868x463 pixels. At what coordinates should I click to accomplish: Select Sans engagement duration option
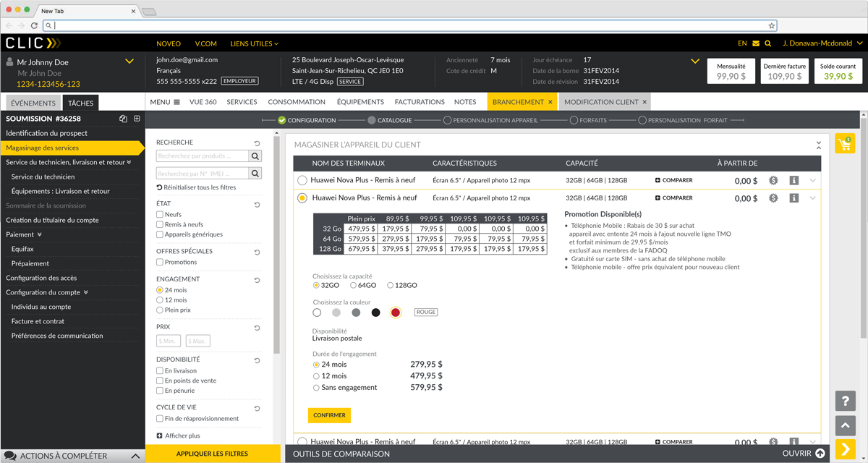coord(316,388)
